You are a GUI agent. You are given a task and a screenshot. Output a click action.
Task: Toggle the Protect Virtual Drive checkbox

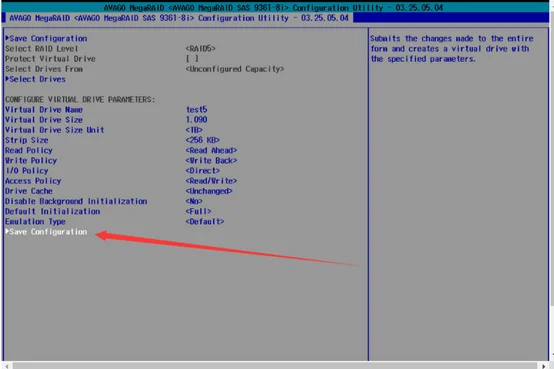[192, 59]
